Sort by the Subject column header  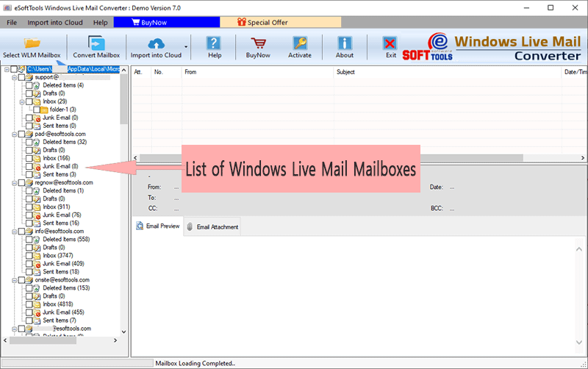tap(448, 72)
